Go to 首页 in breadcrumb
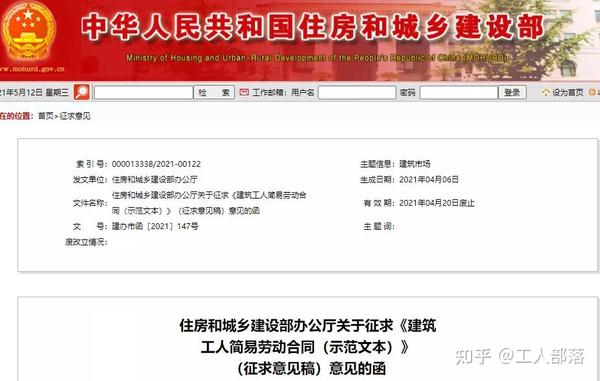The height and width of the screenshot is (381, 600). click(46, 116)
